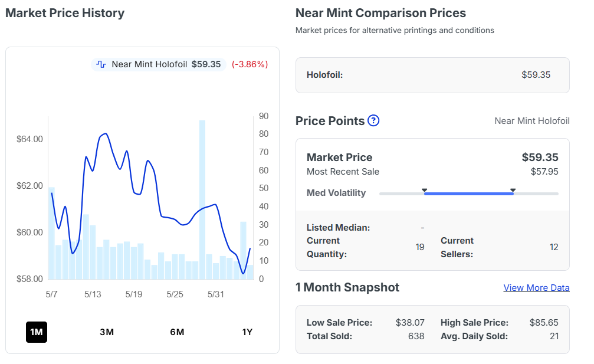The width and height of the screenshot is (594, 364).
Task: Click the first volume bar at 5/7
Action: click(x=51, y=233)
